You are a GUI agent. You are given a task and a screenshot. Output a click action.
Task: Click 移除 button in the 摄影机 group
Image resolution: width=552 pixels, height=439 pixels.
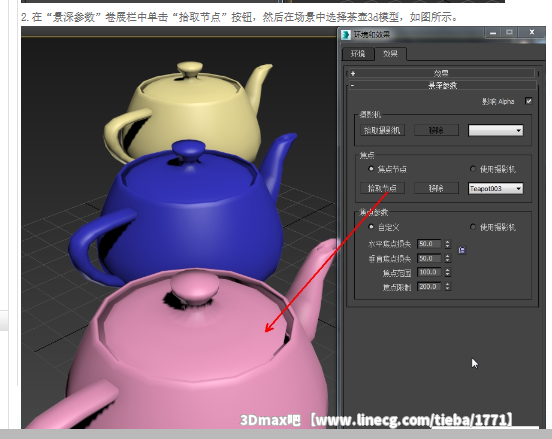pyautogui.click(x=436, y=130)
